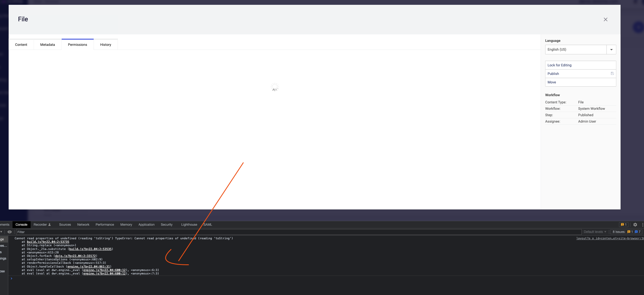Screen dimensions: 644x295
Task: Open the Network panel in DevTools
Action: click(83, 225)
